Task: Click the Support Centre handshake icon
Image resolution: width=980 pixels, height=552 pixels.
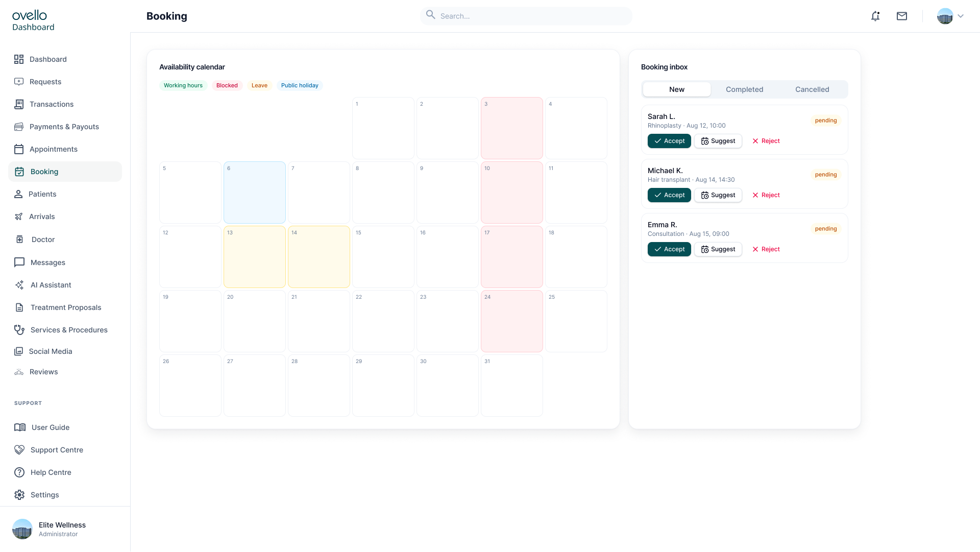Action: 19,450
